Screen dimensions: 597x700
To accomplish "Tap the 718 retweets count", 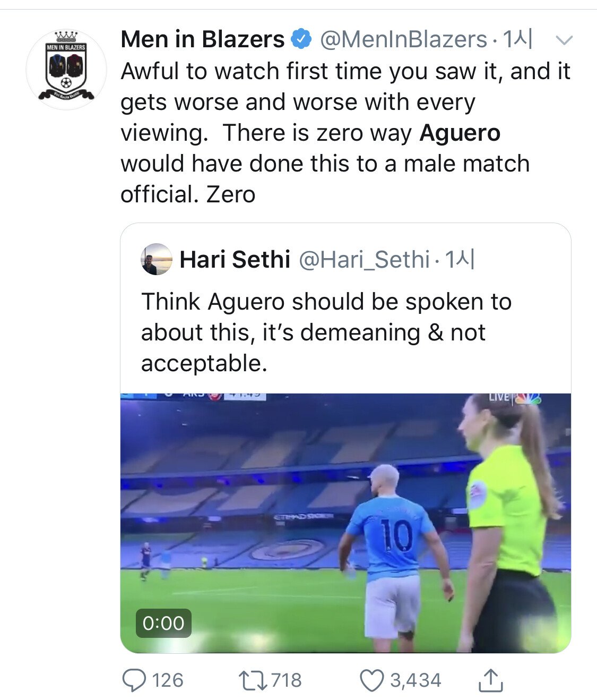I will pos(287,680).
